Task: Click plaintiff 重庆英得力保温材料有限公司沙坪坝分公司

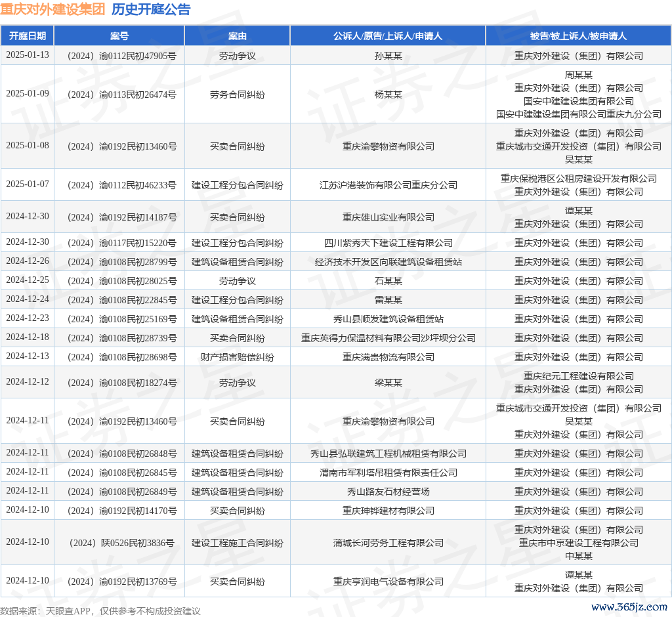Action: [388, 338]
